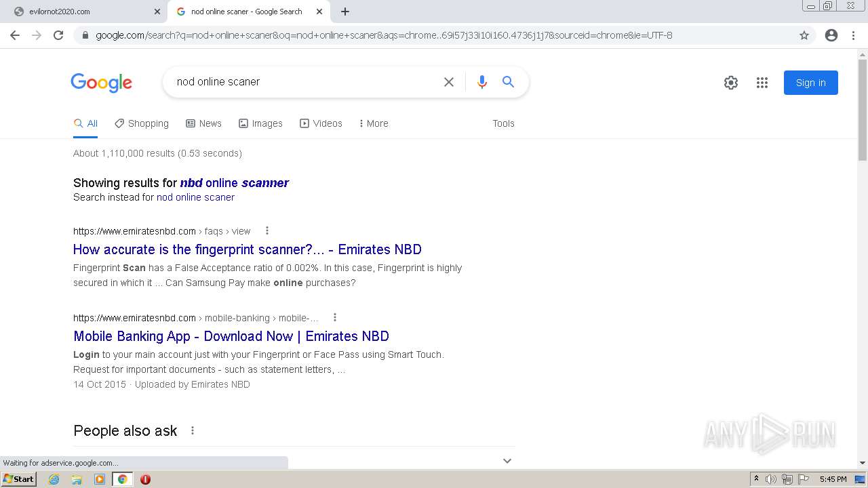The height and width of the screenshot is (488, 868).
Task: Switch to Videos results
Action: (321, 123)
